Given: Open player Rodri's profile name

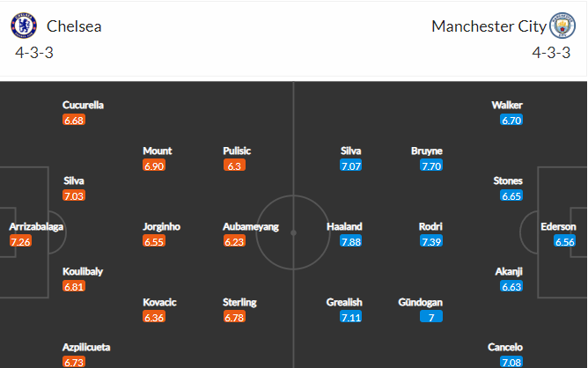Looking at the screenshot, I should (430, 226).
